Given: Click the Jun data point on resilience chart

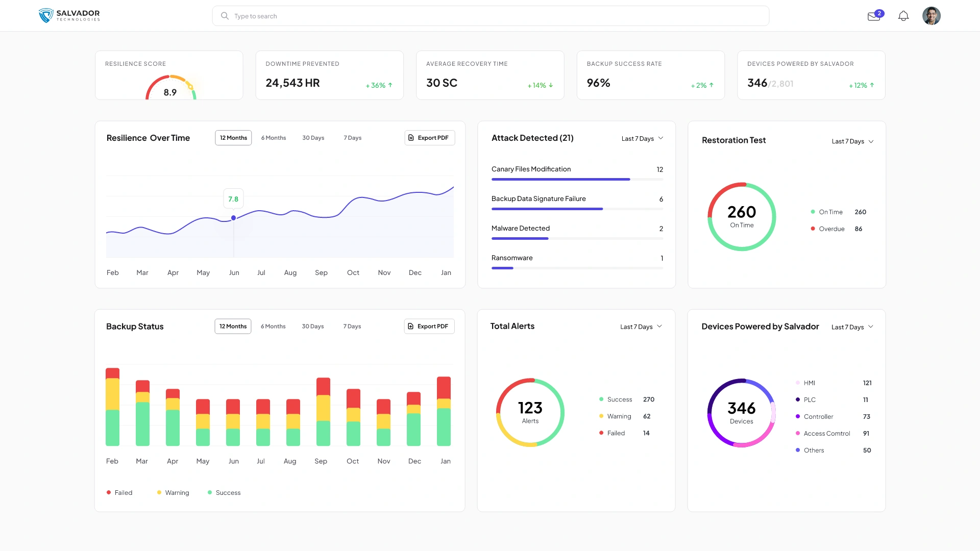Looking at the screenshot, I should pos(233,218).
